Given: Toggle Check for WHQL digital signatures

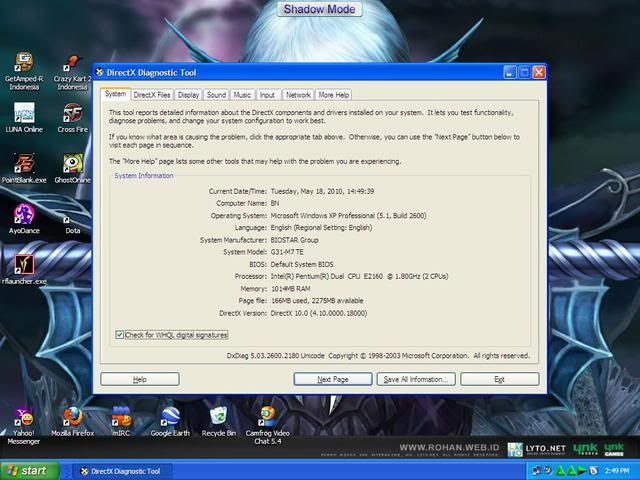Looking at the screenshot, I should click(x=119, y=335).
